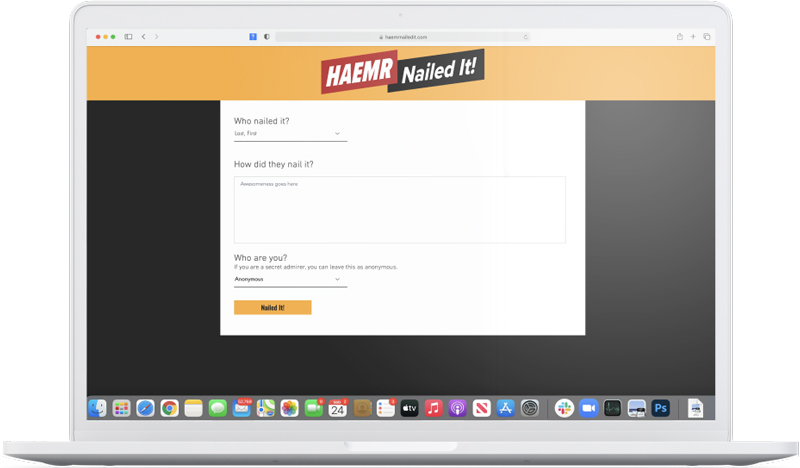Open System Preferences from the dock
This screenshot has height=468, width=800.
(x=530, y=408)
